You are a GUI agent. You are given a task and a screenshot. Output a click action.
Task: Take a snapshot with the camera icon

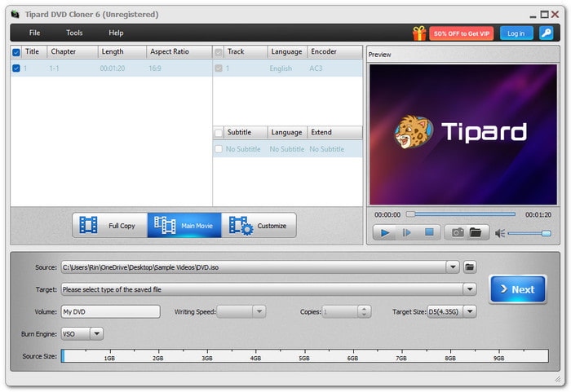point(458,232)
